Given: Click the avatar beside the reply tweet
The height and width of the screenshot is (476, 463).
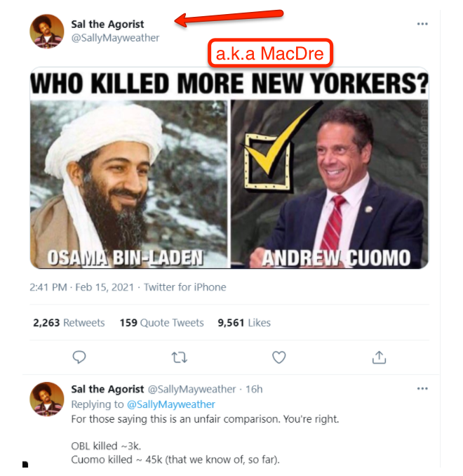Looking at the screenshot, I should pos(47,399).
